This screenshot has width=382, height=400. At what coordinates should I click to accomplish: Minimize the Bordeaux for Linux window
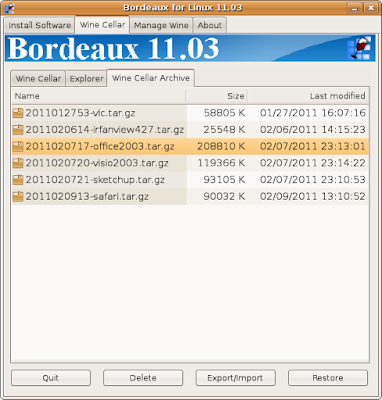point(354,8)
